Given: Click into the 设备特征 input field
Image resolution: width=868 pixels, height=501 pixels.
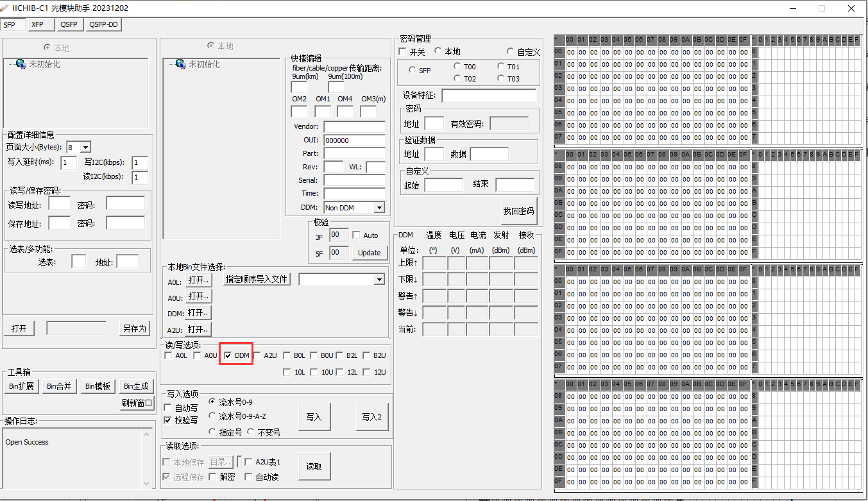Looking at the screenshot, I should click(489, 96).
